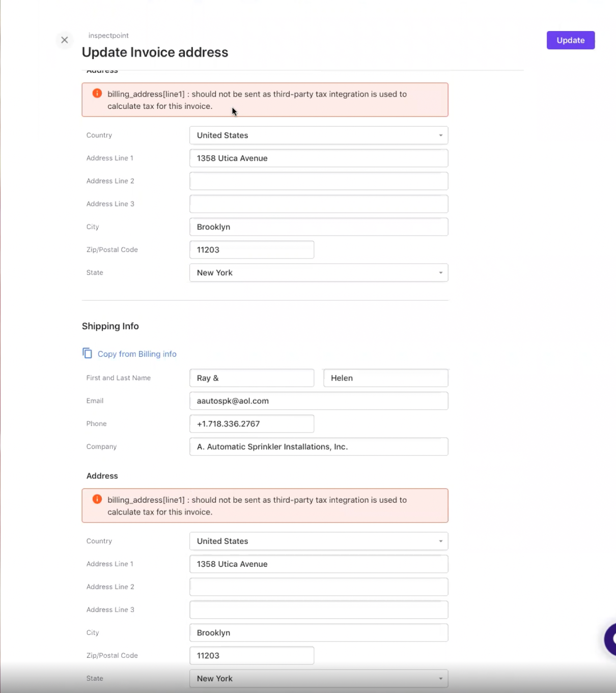Click the shipping Phone number field
This screenshot has height=693, width=616.
click(251, 424)
